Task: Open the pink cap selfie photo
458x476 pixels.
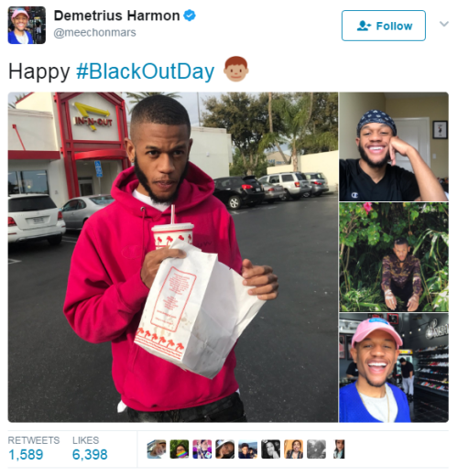Action: pos(394,368)
